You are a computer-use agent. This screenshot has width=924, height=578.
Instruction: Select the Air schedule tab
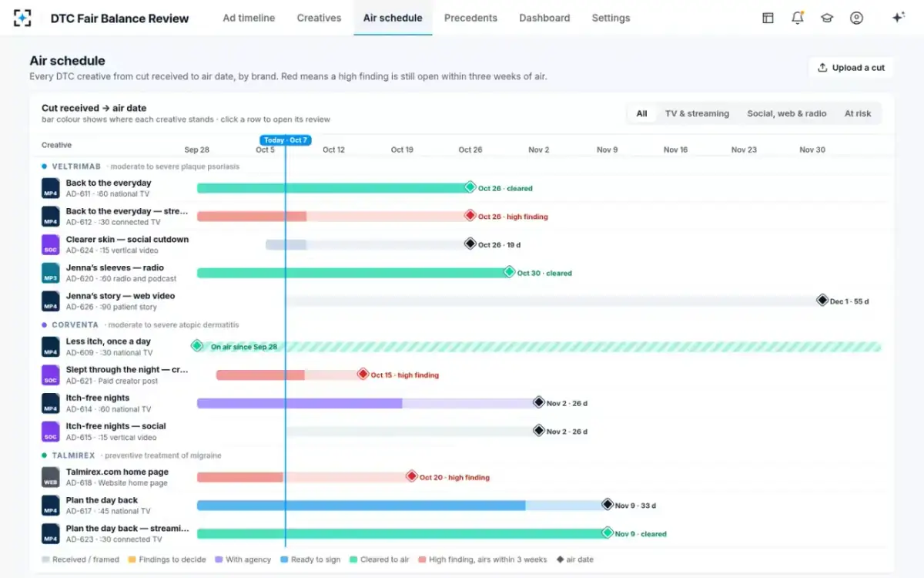(x=393, y=18)
